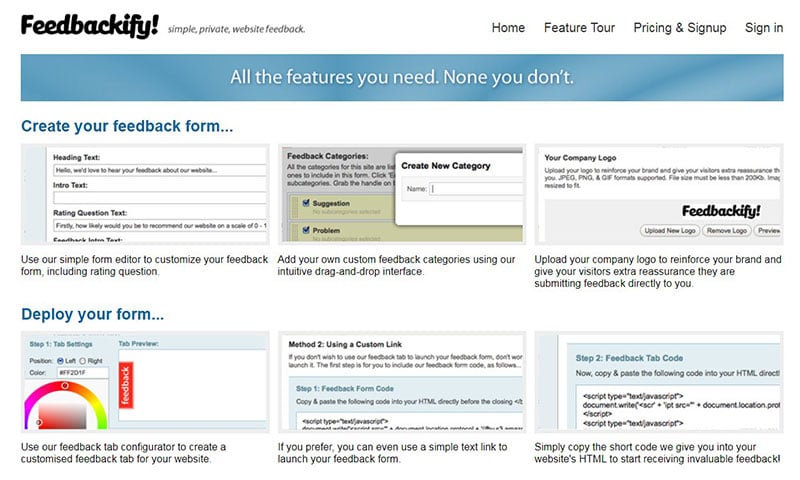Open the Tab Settings screenshot thumbnail

point(145,382)
